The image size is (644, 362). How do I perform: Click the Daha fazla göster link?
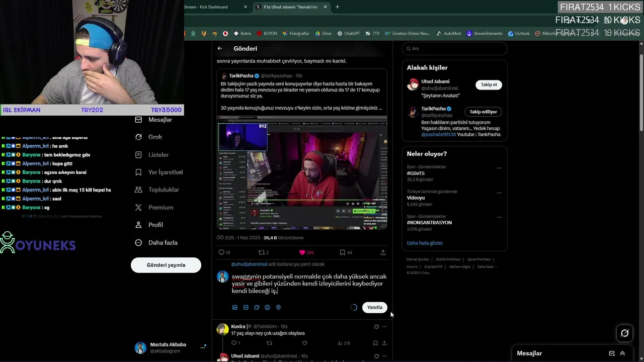click(425, 243)
